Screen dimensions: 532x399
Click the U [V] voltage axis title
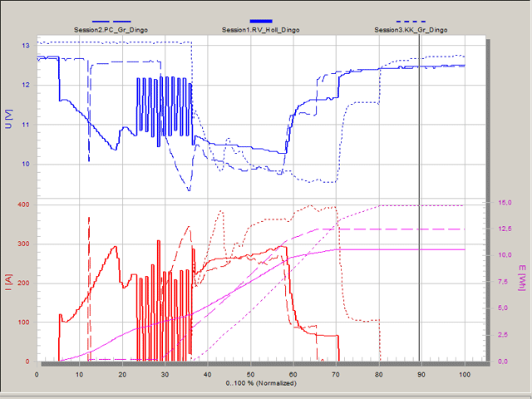8,120
